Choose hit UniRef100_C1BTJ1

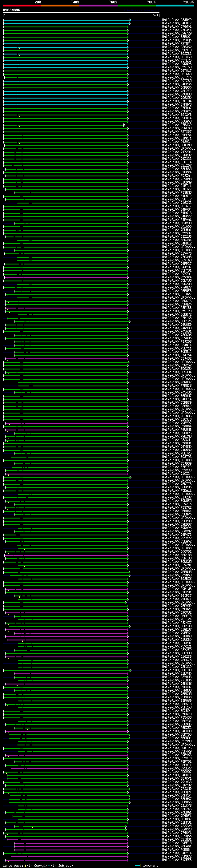click(177, 186)
